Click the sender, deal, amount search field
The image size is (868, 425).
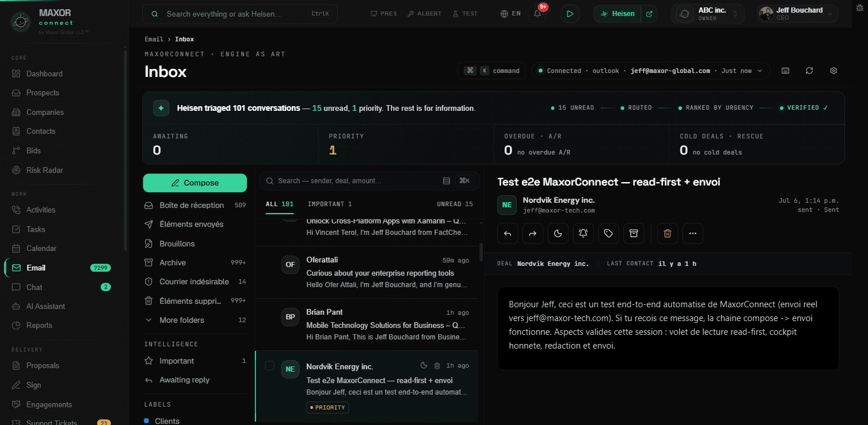coord(369,181)
